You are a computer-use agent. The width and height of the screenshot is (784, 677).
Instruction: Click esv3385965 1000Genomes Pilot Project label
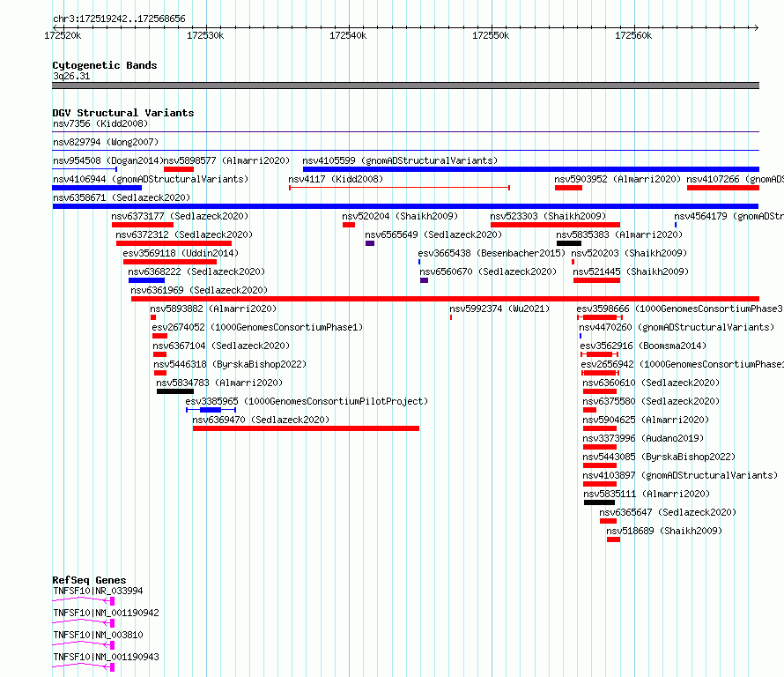pos(307,401)
